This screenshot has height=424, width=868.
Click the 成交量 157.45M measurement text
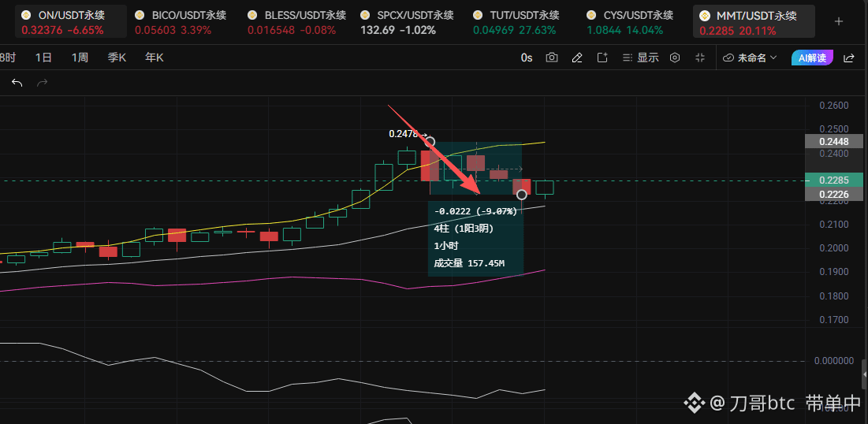469,263
